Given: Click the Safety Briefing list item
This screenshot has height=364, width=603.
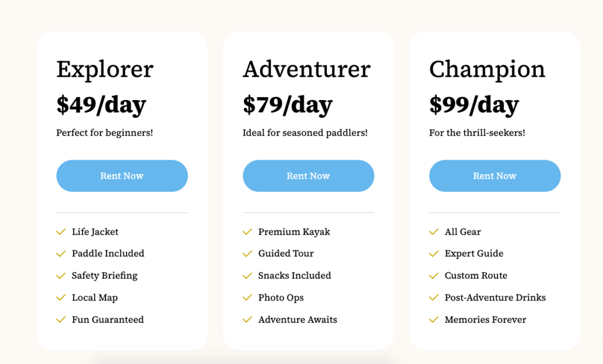Looking at the screenshot, I should (105, 276).
